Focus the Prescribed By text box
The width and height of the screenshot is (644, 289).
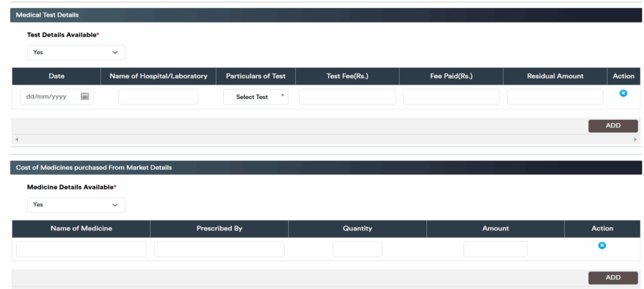[x=219, y=249]
